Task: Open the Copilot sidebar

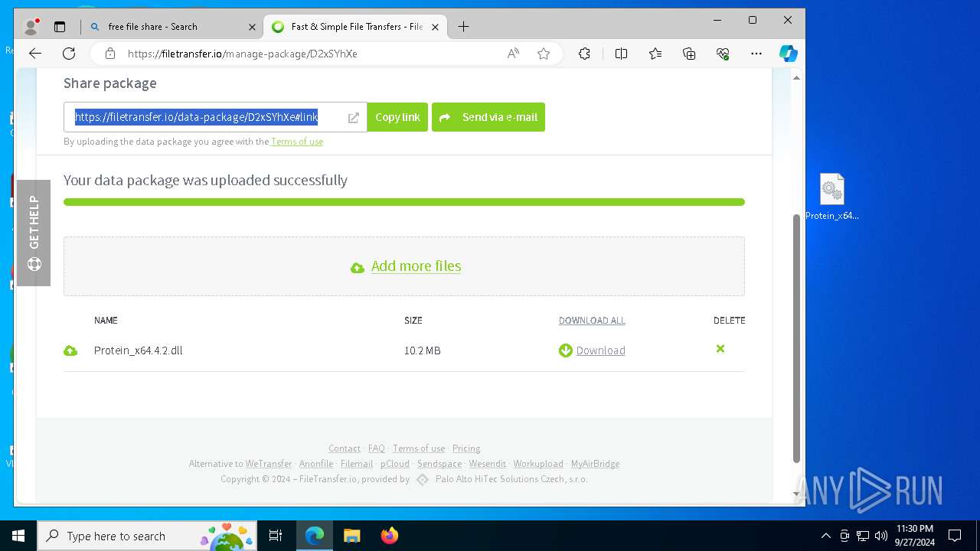Action: coord(789,54)
